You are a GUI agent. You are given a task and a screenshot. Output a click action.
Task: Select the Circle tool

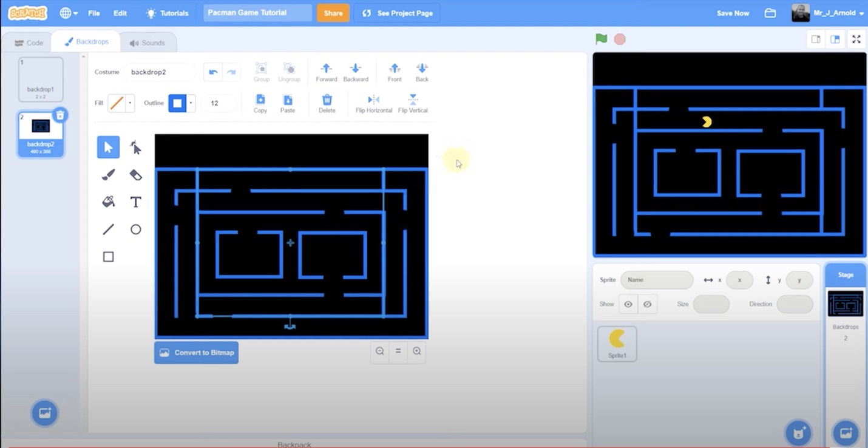[135, 229]
